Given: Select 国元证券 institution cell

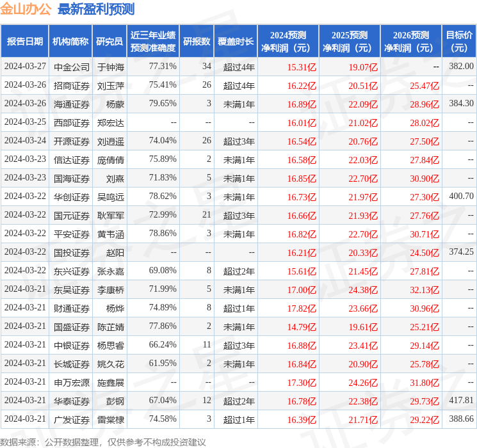Looking at the screenshot, I should 72,216.
